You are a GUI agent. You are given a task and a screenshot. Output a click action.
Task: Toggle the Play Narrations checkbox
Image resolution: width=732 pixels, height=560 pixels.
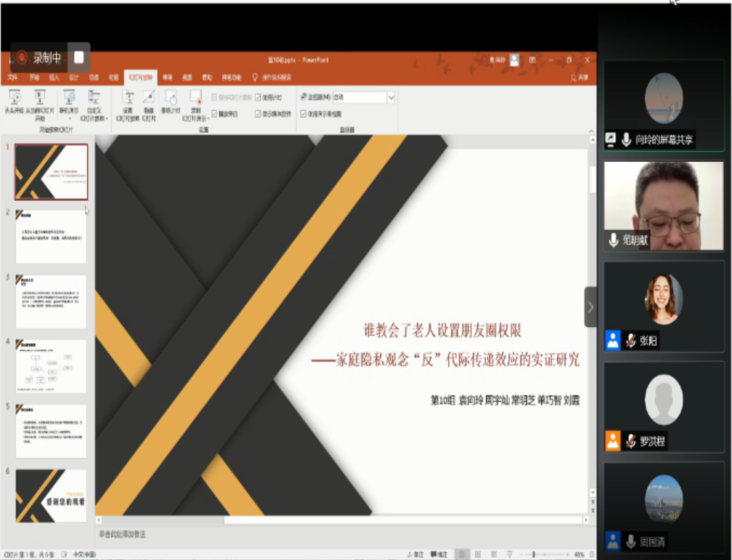(x=215, y=113)
